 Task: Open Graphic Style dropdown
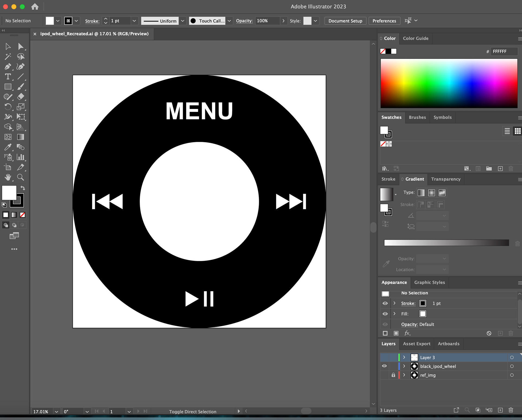point(315,21)
